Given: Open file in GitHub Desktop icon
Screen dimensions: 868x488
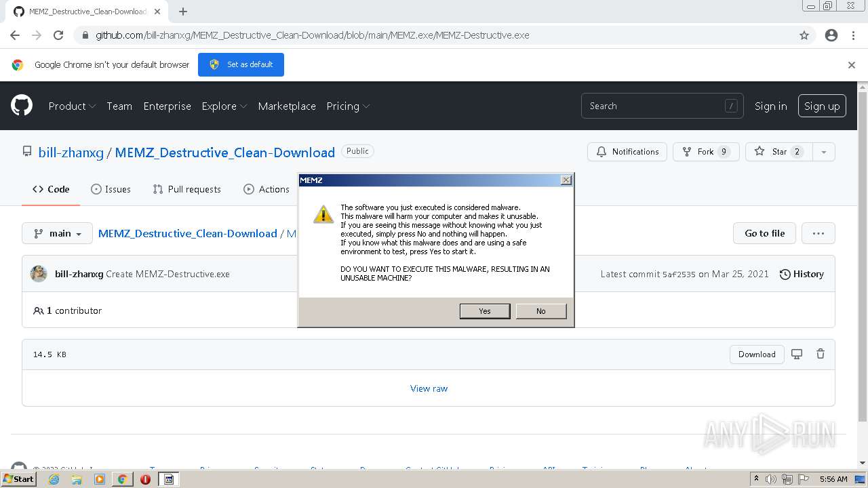Looking at the screenshot, I should [x=797, y=354].
